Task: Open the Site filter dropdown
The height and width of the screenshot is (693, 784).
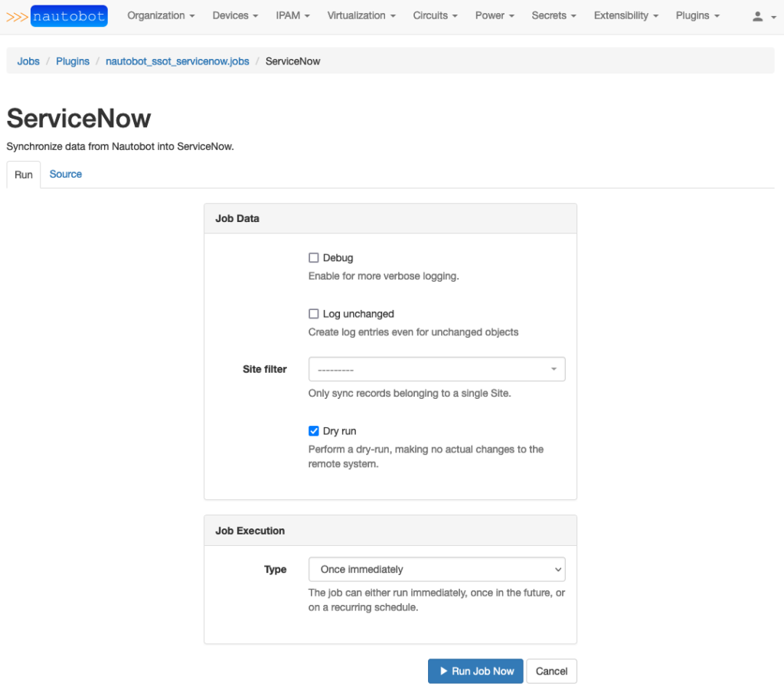Action: point(436,369)
